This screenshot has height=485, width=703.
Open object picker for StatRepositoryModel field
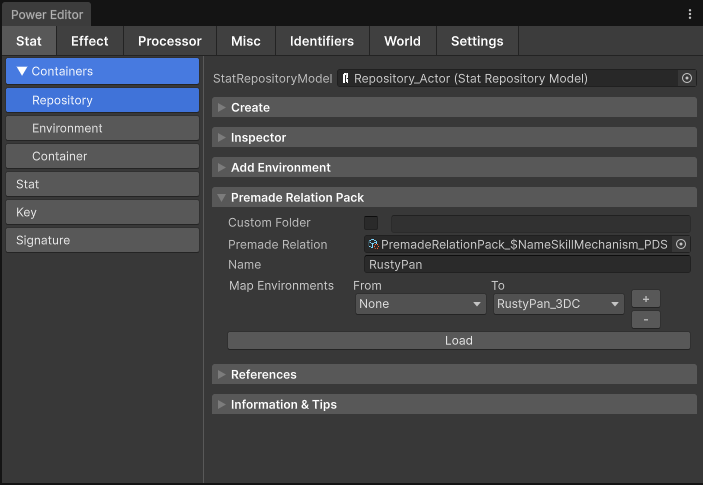pyautogui.click(x=687, y=78)
